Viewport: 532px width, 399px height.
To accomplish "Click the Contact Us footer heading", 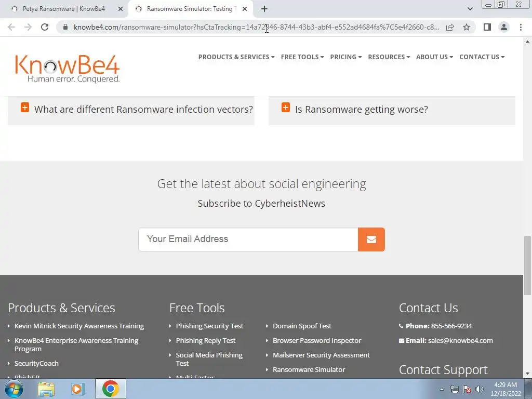I will 428,308.
